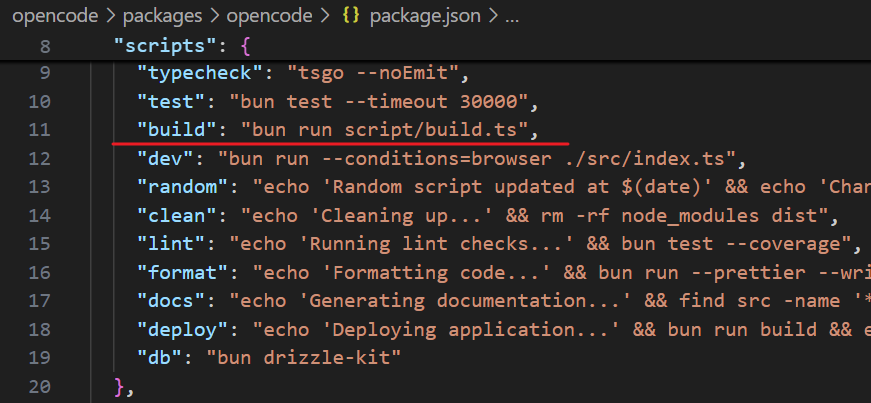Click the "typecheck" script key
Screen dimensions: 871x403
point(201,72)
